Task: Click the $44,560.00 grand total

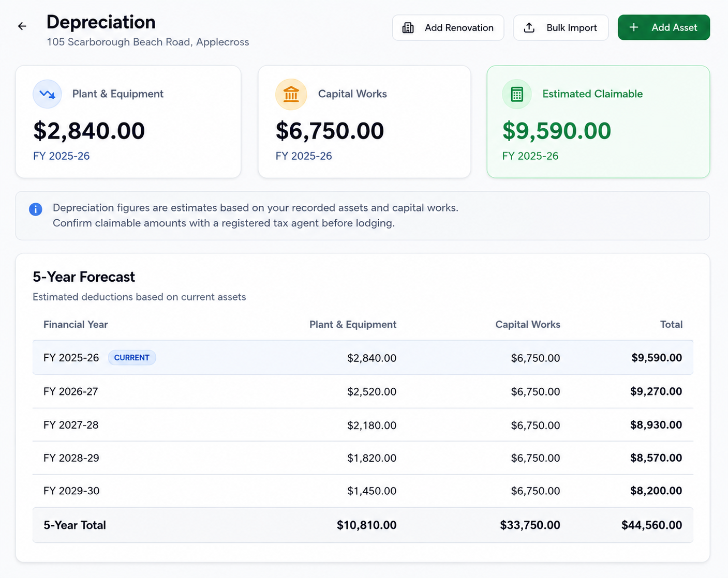Action: [x=652, y=525]
